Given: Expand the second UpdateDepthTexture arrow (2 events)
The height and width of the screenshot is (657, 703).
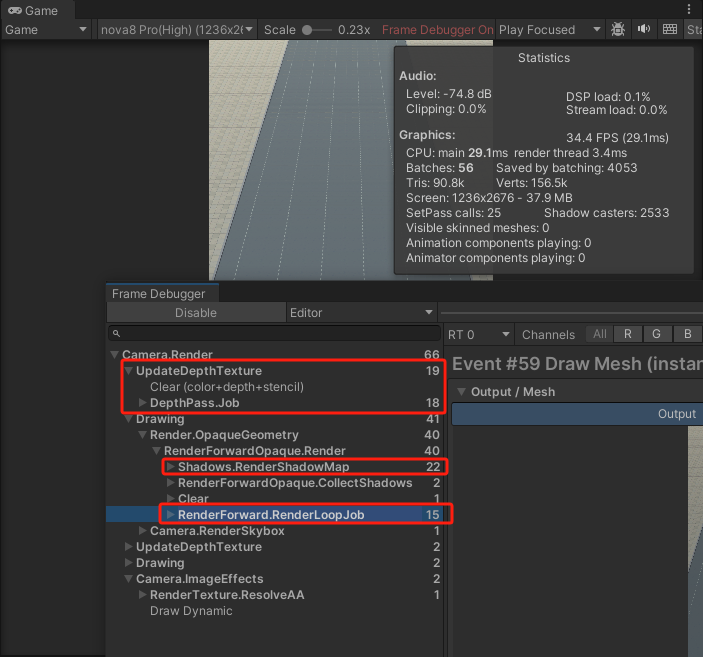Looking at the screenshot, I should tap(129, 547).
